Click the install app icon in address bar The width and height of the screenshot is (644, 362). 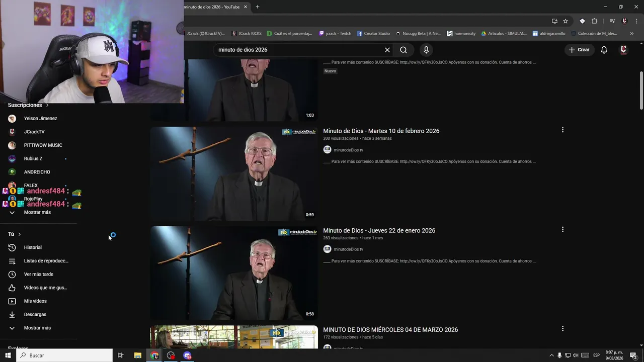554,21
